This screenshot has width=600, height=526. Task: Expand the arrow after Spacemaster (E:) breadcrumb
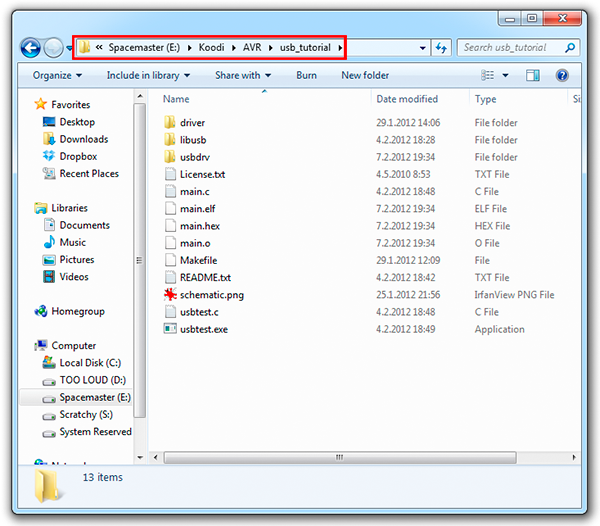pos(189,48)
